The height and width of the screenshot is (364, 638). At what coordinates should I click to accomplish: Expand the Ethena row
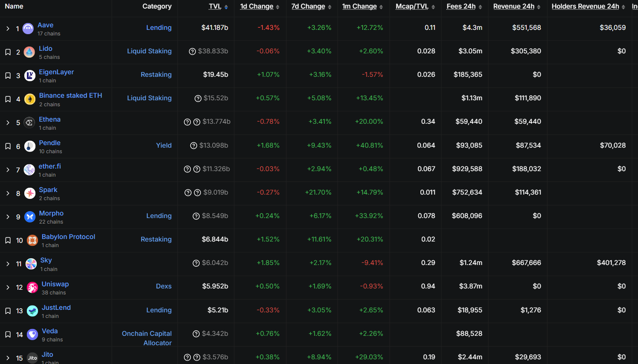[x=7, y=122]
